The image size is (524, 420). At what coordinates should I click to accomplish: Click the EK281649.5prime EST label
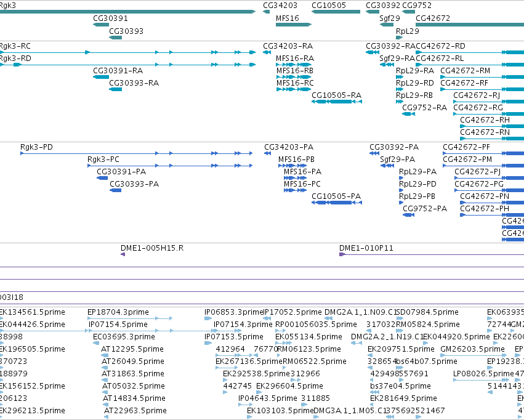click(x=403, y=398)
